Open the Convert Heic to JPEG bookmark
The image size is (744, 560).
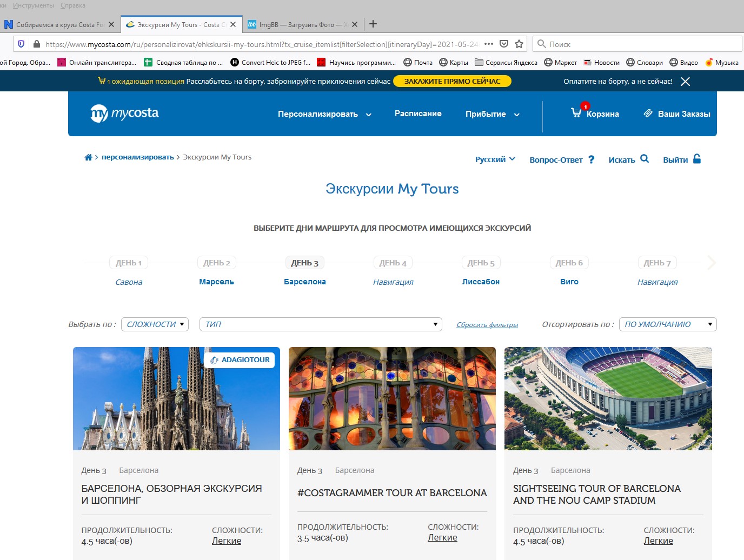[270, 62]
